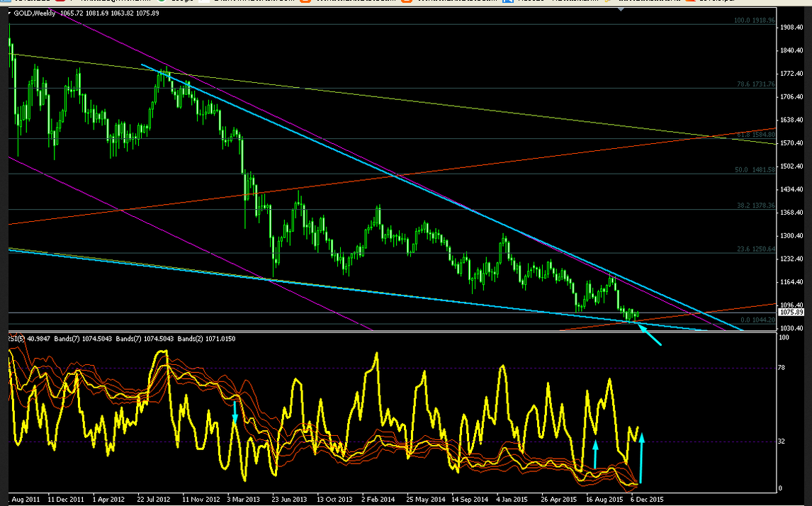Screen dimensions: 812x506
Task: Click the current price tag 1075.89
Action: (791, 313)
